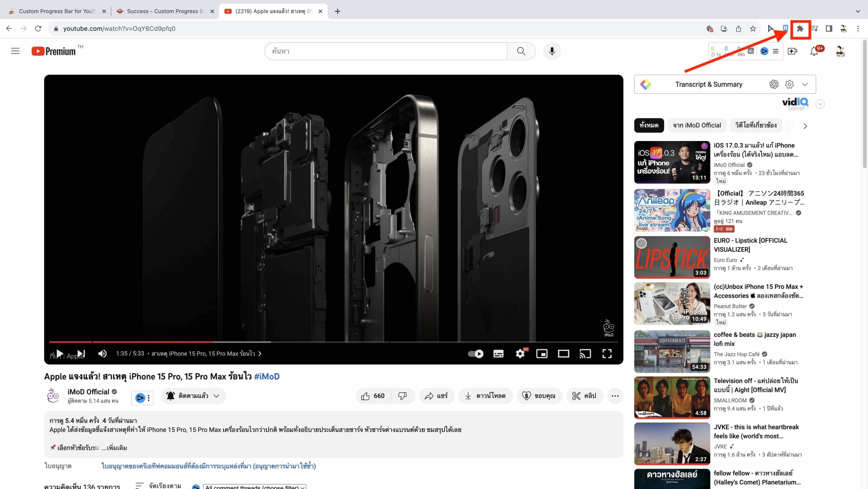Expand the Transcript & Summary panel chevron
The image size is (868, 489).
point(805,84)
